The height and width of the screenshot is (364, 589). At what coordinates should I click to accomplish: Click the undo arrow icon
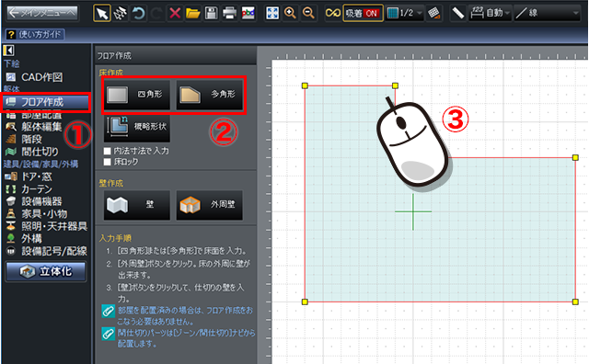pos(139,13)
